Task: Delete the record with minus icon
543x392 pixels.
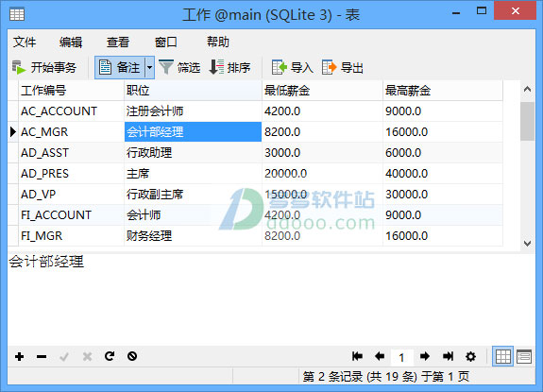Action: click(42, 356)
